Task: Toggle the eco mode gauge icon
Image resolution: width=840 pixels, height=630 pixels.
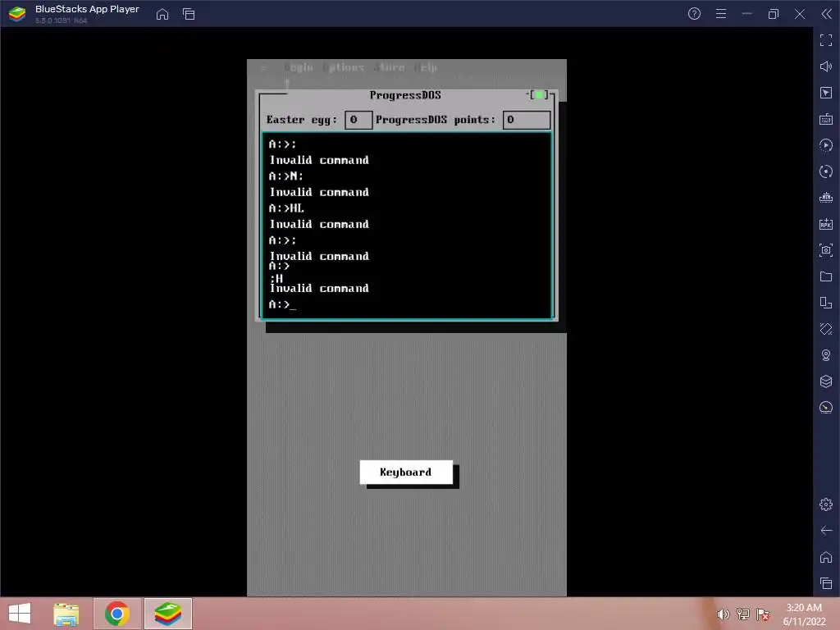Action: (x=825, y=408)
